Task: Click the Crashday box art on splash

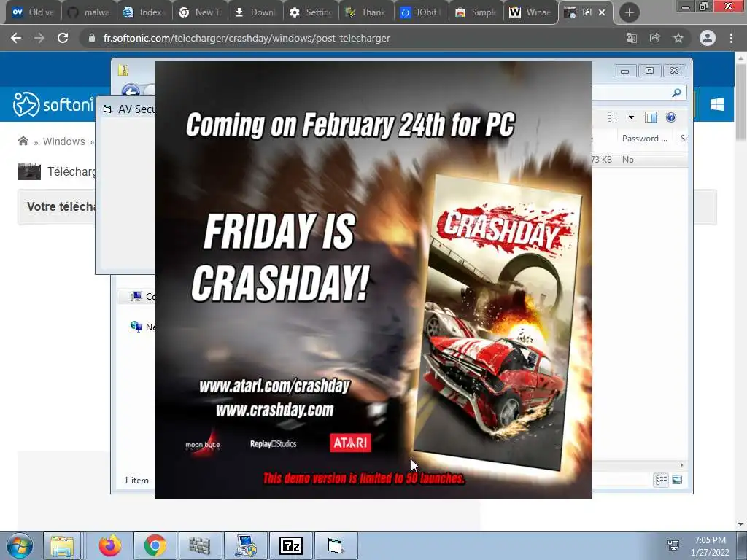Action: [498, 323]
